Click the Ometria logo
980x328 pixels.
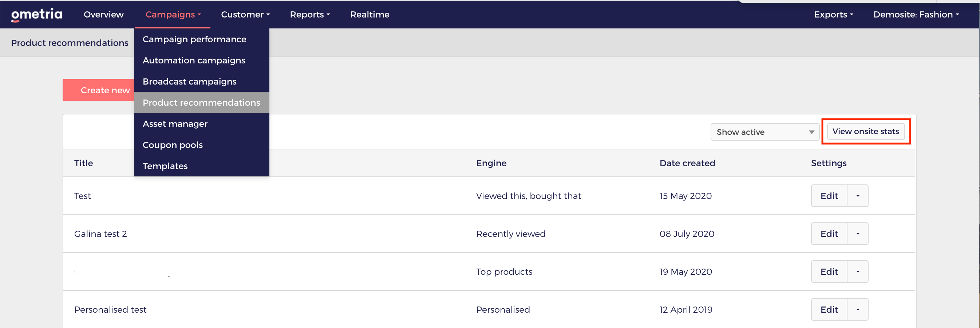coord(36,15)
